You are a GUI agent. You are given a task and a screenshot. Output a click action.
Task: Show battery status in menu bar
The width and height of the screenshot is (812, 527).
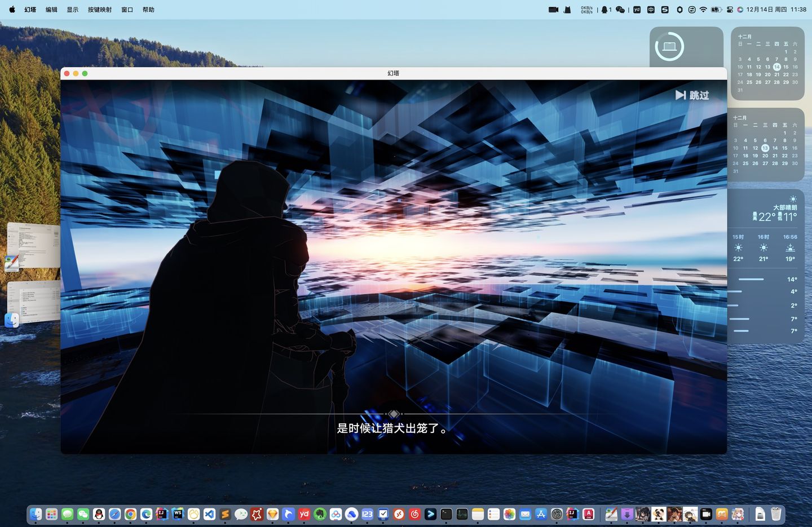click(x=716, y=10)
